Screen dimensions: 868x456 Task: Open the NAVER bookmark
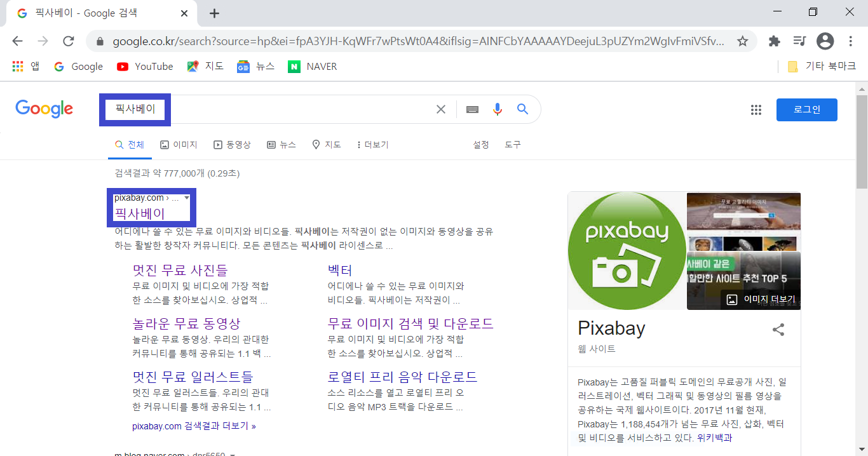[x=312, y=66]
